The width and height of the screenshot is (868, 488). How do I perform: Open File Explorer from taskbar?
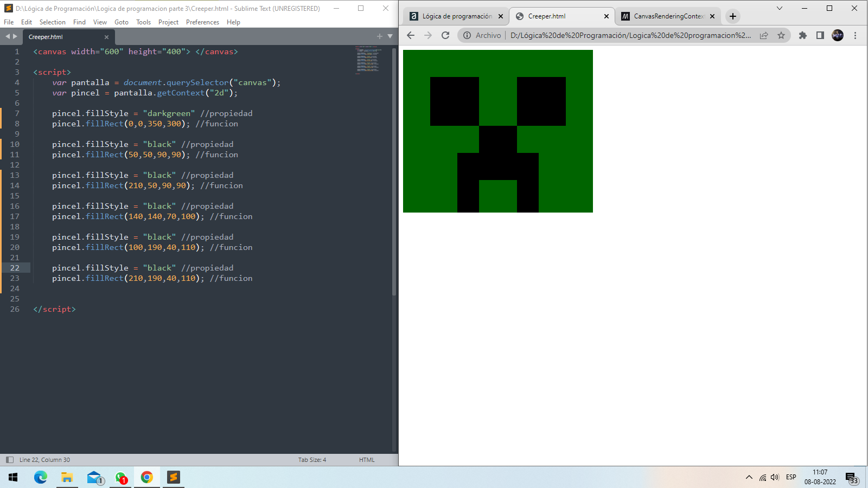click(67, 477)
